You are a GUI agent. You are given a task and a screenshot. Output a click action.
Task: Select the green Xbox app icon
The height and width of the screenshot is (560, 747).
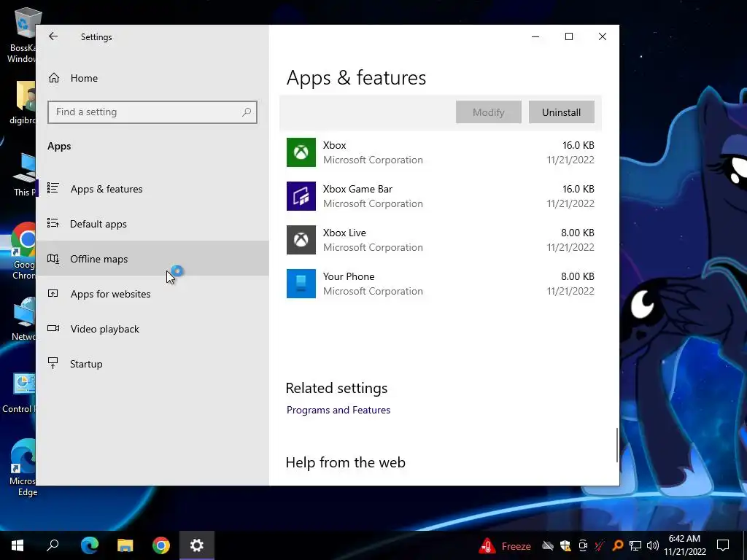301,152
